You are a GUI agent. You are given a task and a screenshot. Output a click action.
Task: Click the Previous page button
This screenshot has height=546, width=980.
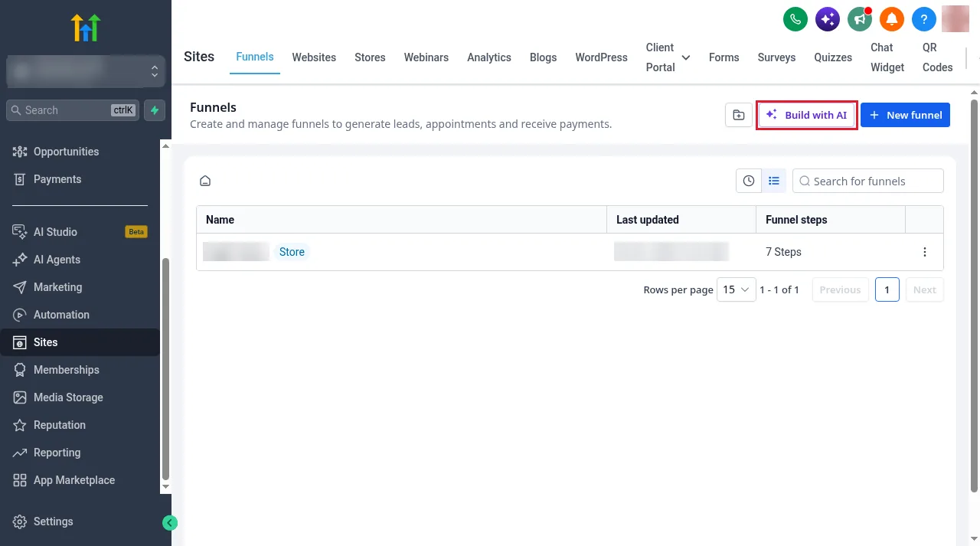coord(840,289)
